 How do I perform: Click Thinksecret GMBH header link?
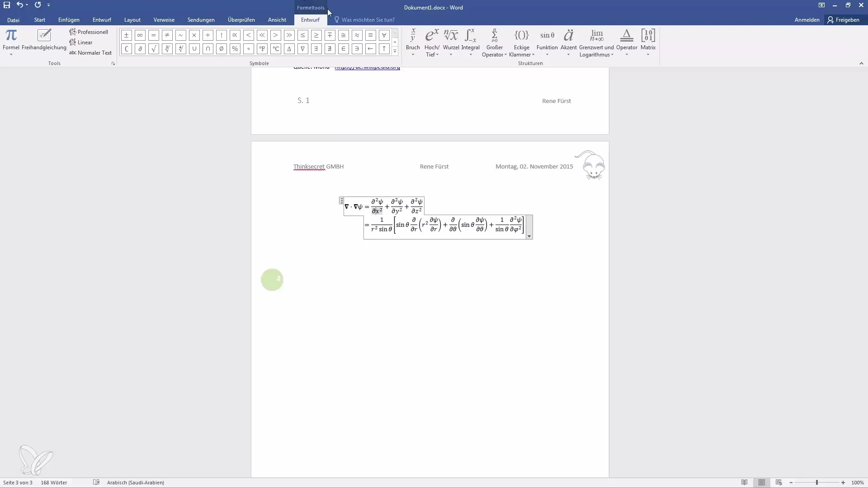coord(318,166)
